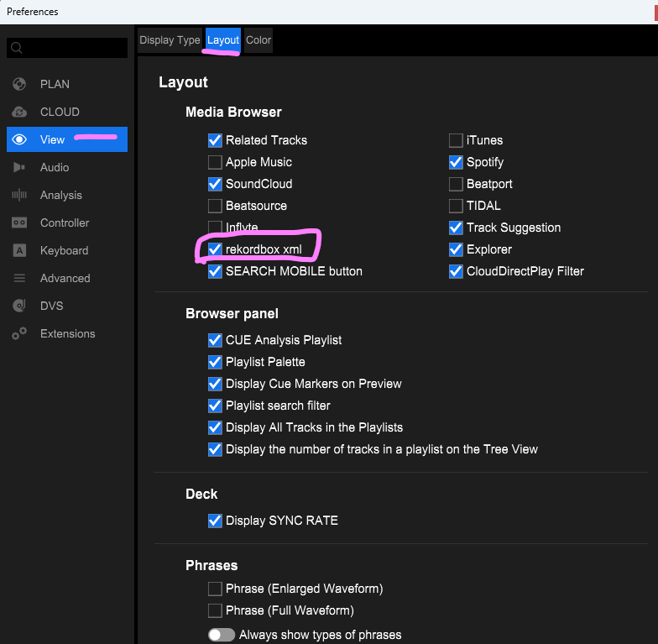Uncheck Explorer checkbox

tap(456, 249)
